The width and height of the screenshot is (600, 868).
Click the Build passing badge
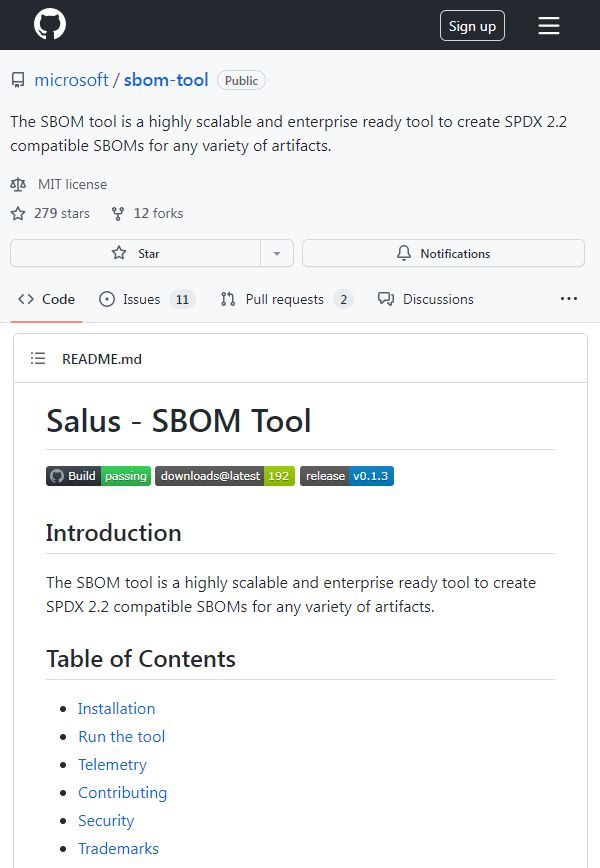click(98, 476)
